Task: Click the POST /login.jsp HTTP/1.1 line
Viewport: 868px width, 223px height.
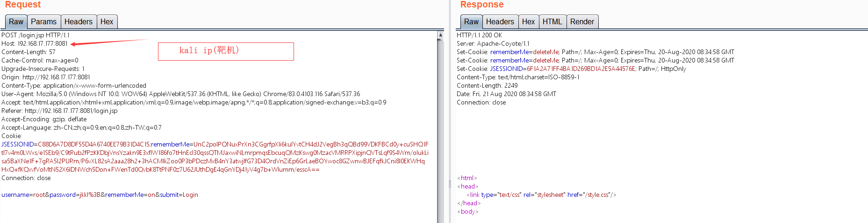Action: [36, 35]
